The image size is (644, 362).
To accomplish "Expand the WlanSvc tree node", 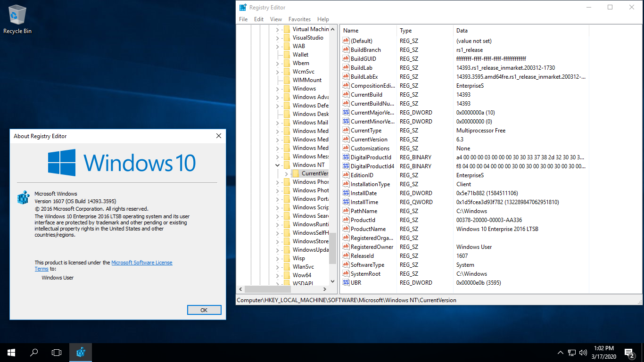I will point(277,267).
